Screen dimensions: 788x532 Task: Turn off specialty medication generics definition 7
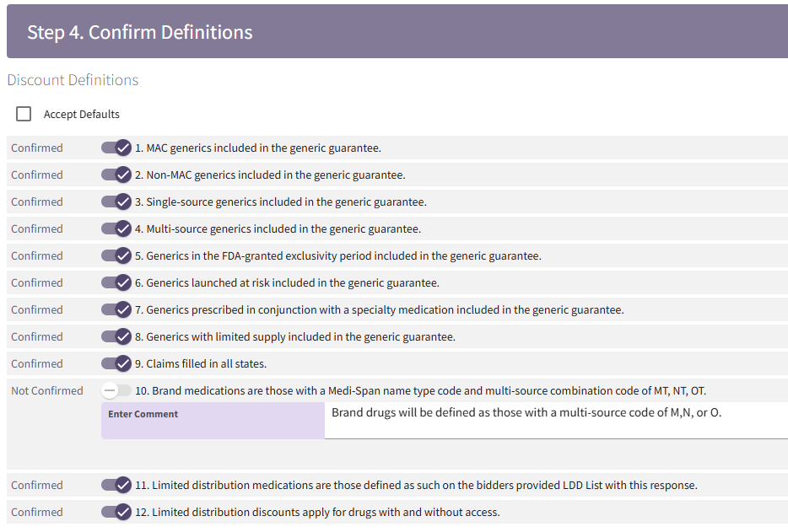click(116, 309)
